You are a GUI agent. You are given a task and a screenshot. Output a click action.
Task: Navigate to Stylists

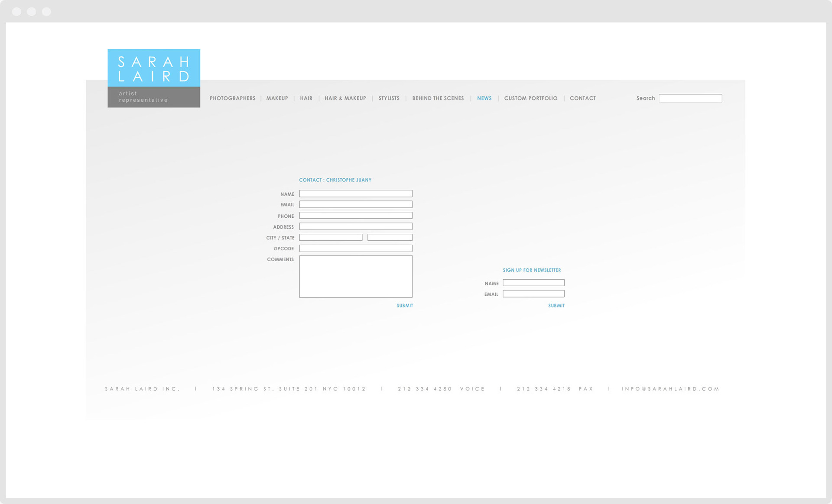click(x=389, y=98)
